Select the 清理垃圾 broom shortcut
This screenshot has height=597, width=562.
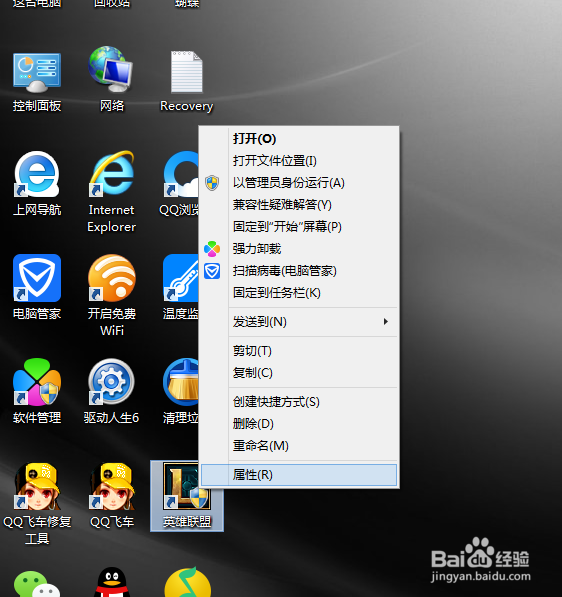pos(181,382)
